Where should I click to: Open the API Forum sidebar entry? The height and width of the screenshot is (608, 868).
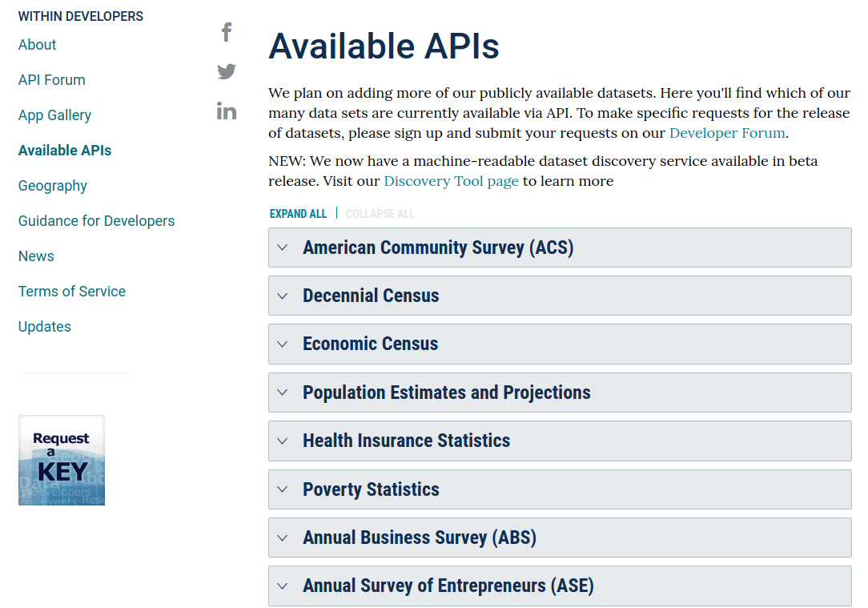[51, 80]
